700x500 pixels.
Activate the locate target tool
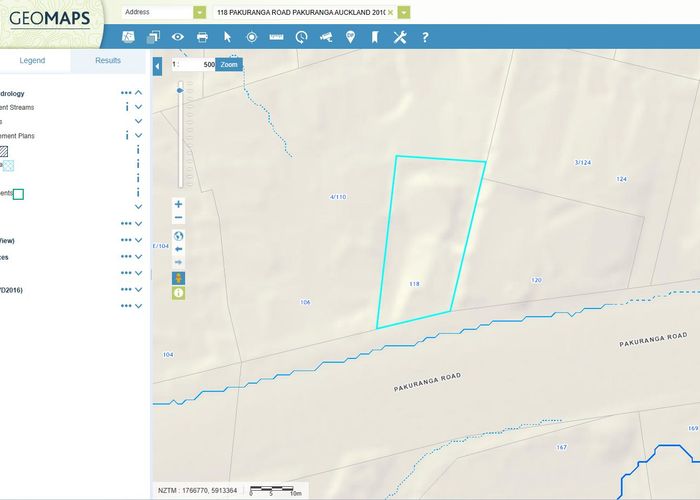coord(251,37)
